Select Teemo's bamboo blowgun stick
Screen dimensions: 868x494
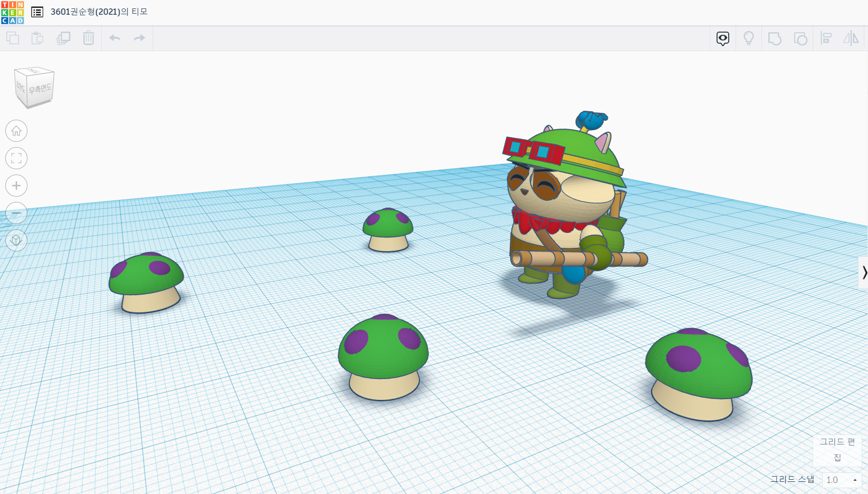click(579, 259)
